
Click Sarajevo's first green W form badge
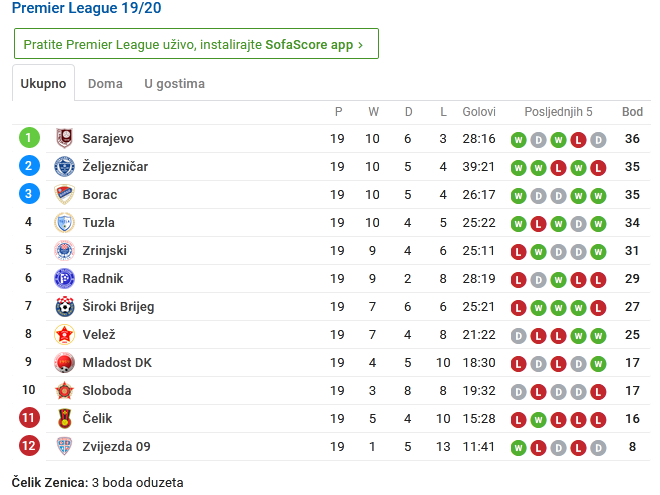point(518,139)
